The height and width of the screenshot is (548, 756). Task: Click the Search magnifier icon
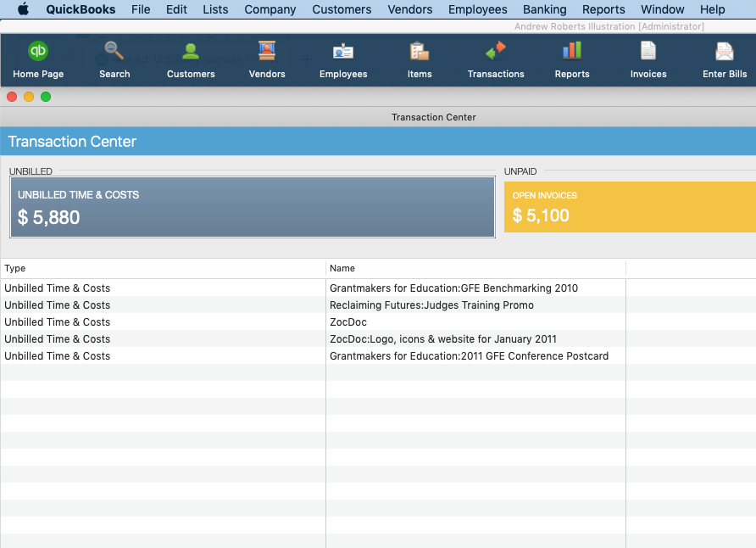point(114,52)
